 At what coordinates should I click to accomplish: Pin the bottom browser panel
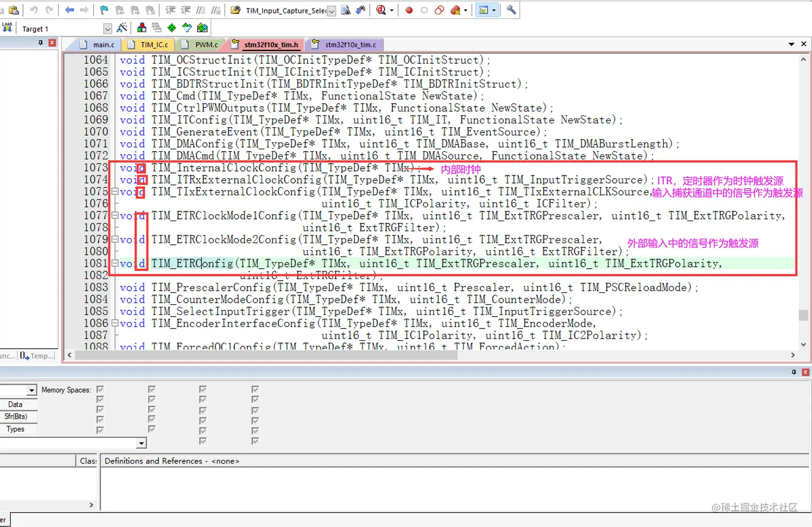click(x=794, y=372)
